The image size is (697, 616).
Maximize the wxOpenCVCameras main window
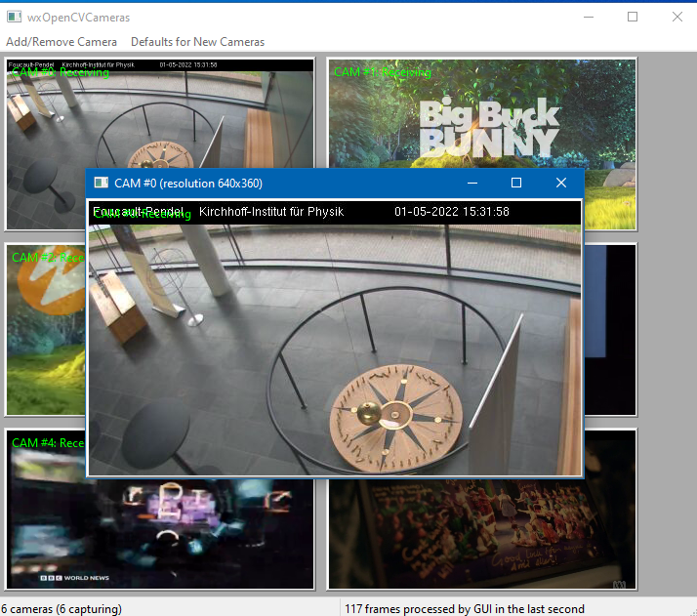pyautogui.click(x=633, y=17)
